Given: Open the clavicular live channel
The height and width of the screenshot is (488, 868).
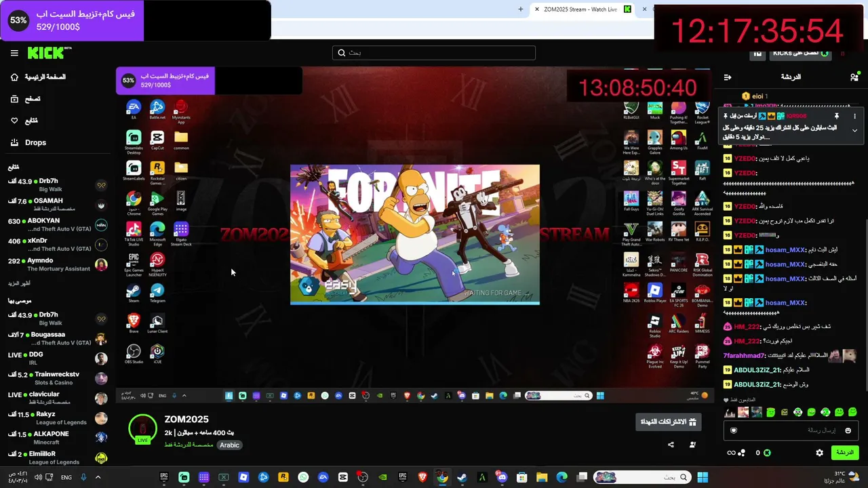Looking at the screenshot, I should click(x=58, y=398).
